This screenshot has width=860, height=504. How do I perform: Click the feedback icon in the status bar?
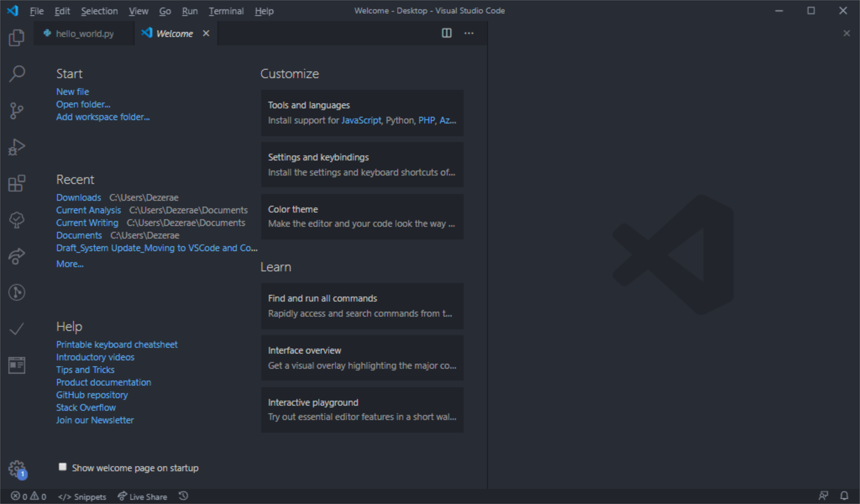coord(824,496)
